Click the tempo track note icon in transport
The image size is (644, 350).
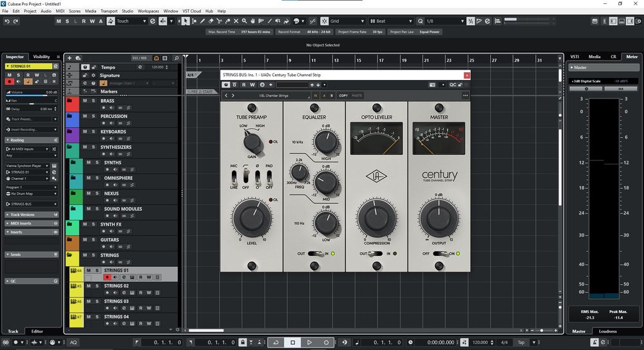coord(464,342)
